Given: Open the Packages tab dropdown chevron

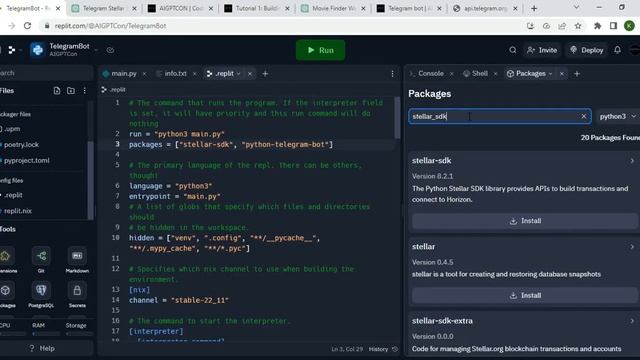Looking at the screenshot, I should coord(551,74).
